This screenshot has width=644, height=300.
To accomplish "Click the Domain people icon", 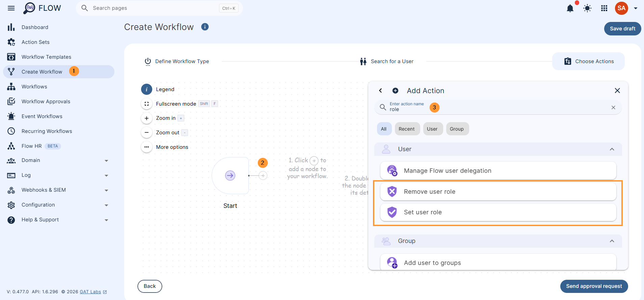I will 11,161.
